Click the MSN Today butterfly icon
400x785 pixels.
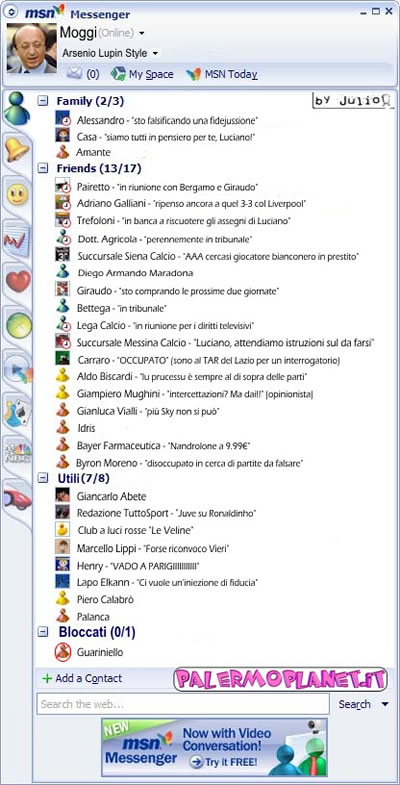(x=193, y=74)
